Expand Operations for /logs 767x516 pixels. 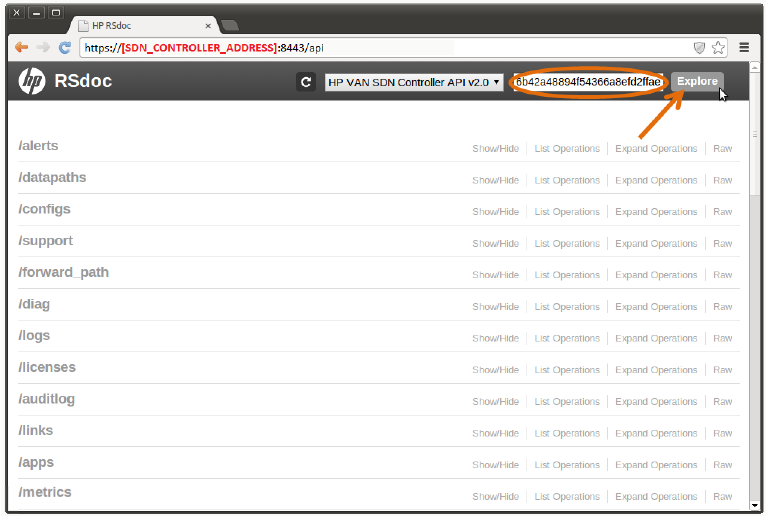[656, 338]
